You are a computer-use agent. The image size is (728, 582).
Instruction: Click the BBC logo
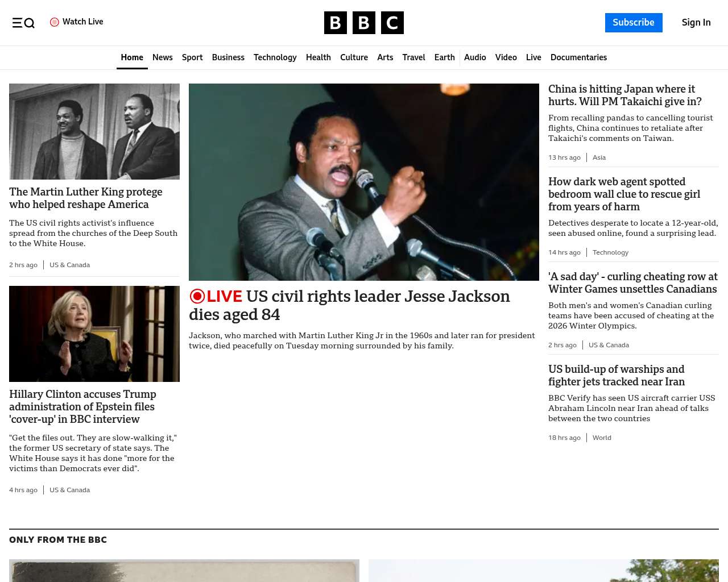tap(364, 23)
